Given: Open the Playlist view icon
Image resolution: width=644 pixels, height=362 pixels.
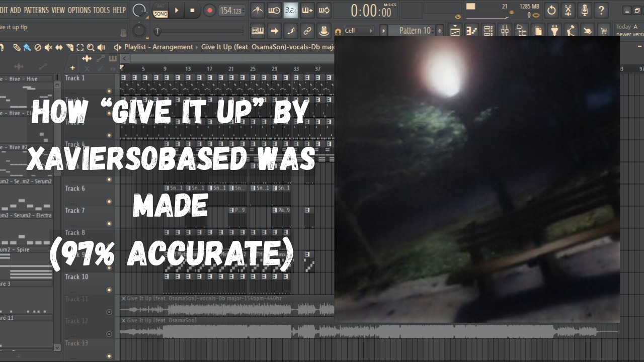Looking at the screenshot, I should (x=455, y=31).
